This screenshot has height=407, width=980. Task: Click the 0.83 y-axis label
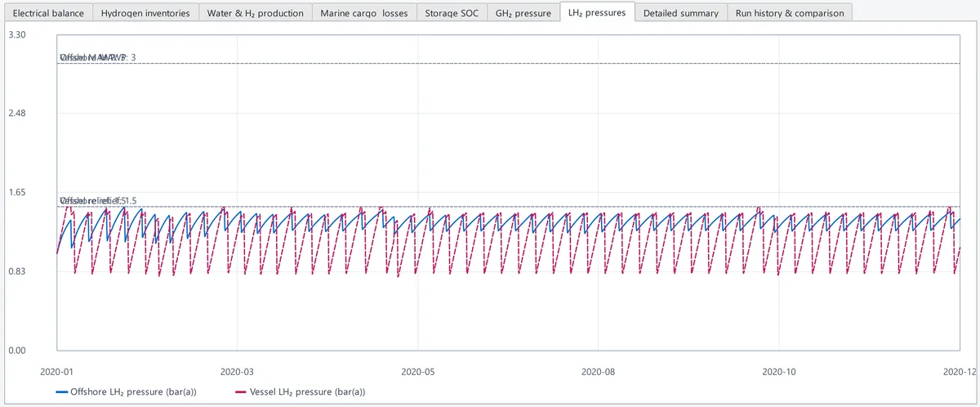(x=16, y=271)
